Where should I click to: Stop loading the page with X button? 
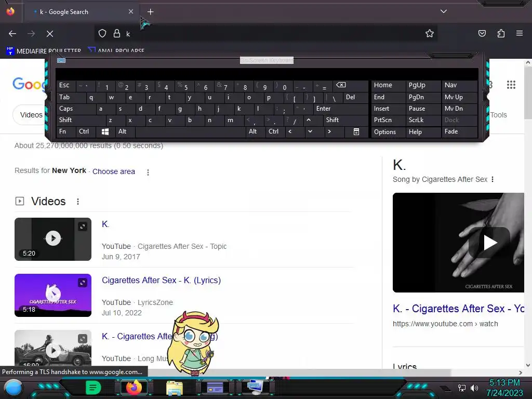(50, 34)
